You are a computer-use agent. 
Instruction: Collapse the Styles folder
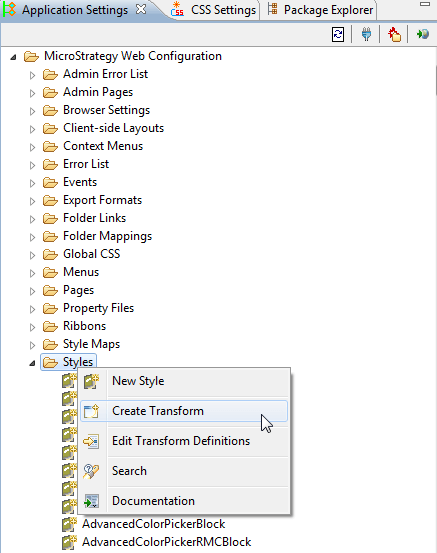click(x=32, y=363)
